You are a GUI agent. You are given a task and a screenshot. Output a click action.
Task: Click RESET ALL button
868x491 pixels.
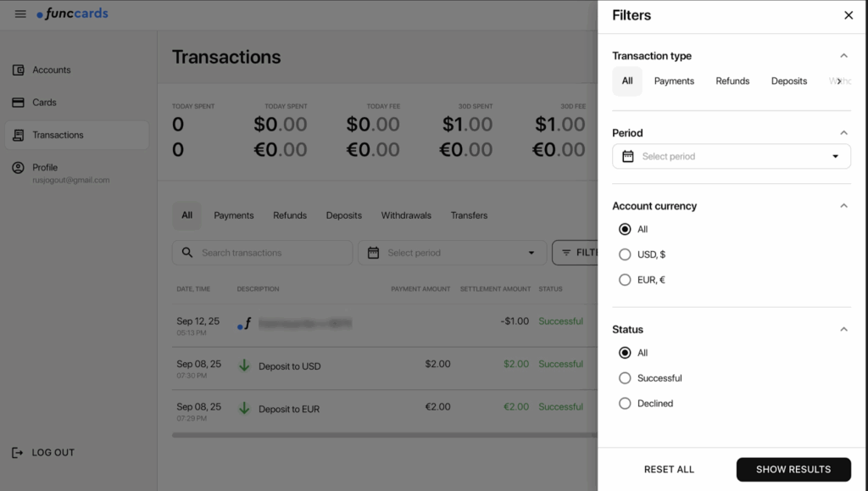pos(669,470)
